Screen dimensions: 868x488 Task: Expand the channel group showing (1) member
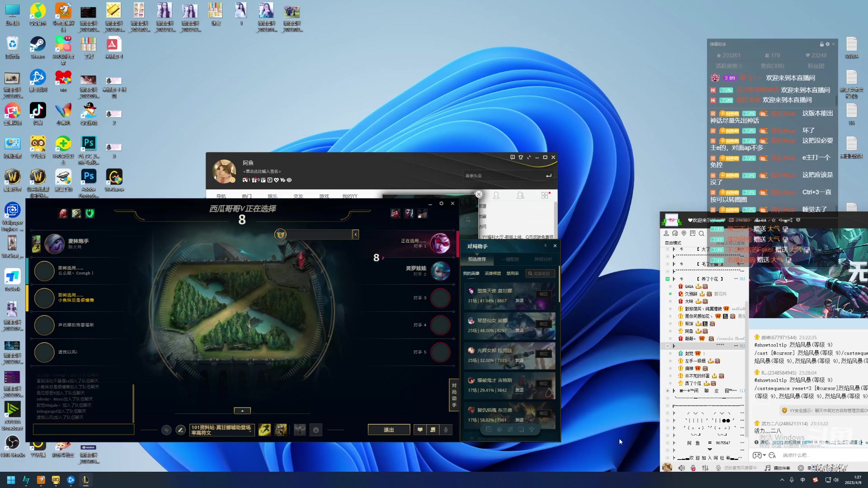point(667,390)
